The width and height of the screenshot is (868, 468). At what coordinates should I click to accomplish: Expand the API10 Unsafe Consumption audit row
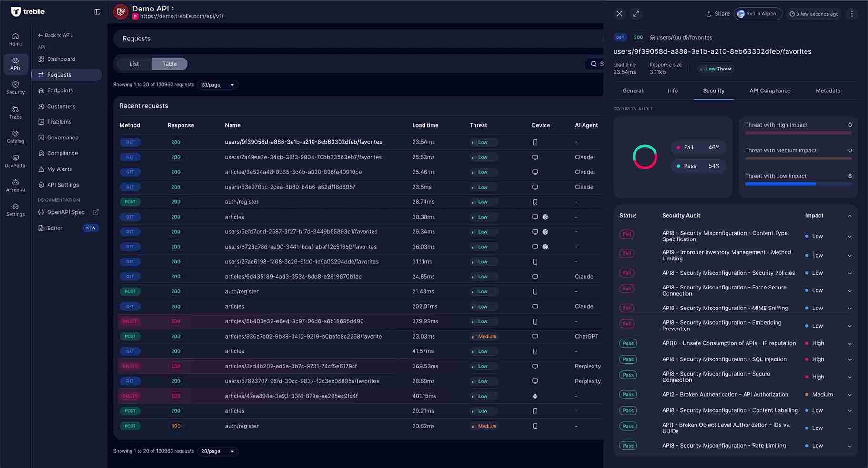[850, 343]
